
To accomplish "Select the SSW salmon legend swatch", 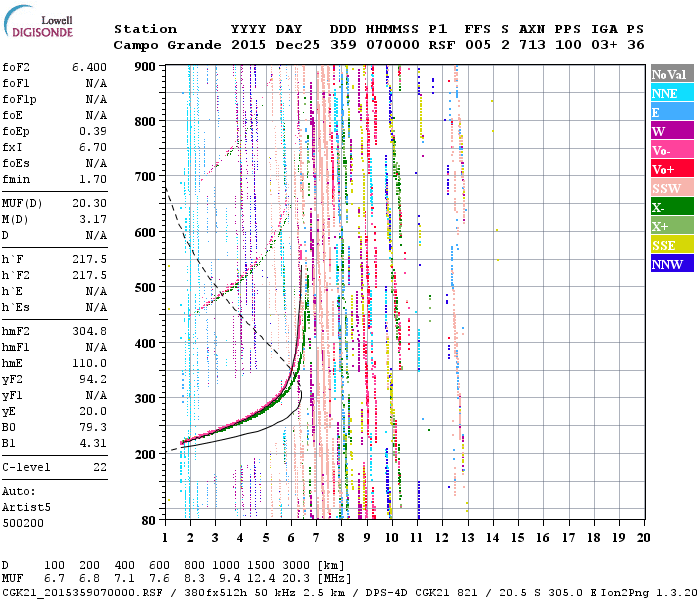I will click(x=672, y=188).
